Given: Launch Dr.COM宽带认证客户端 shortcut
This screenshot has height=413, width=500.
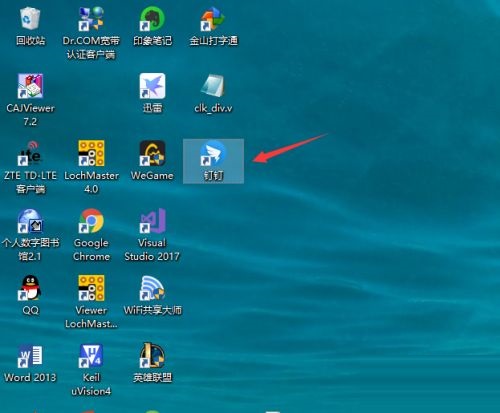Looking at the screenshot, I should 91,19.
